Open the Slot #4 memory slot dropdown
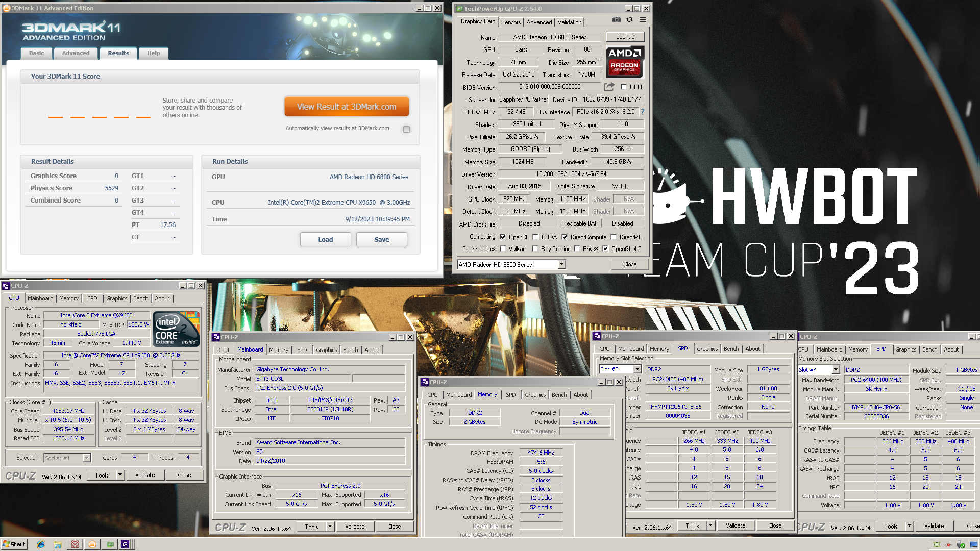Viewport: 980px width, 551px height. [836, 370]
